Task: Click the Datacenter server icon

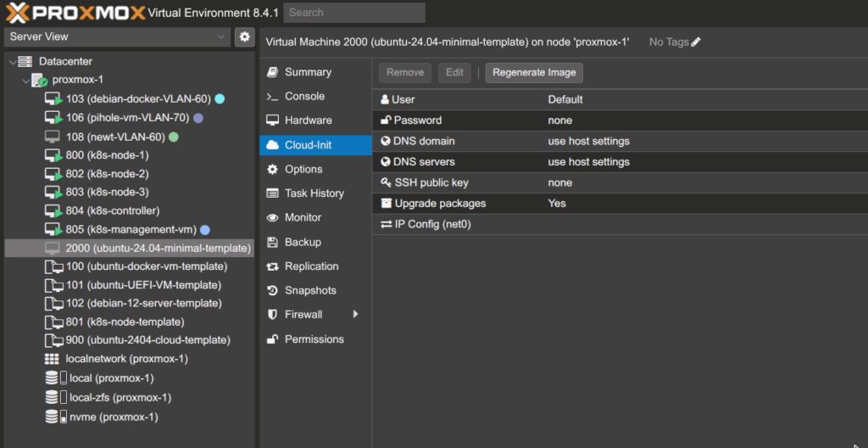Action: [25, 62]
